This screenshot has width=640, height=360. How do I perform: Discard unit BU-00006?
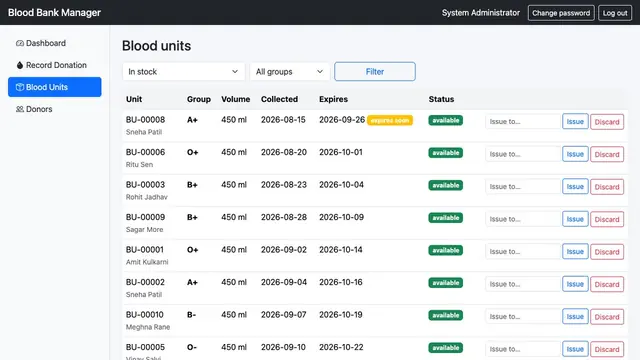pos(607,154)
